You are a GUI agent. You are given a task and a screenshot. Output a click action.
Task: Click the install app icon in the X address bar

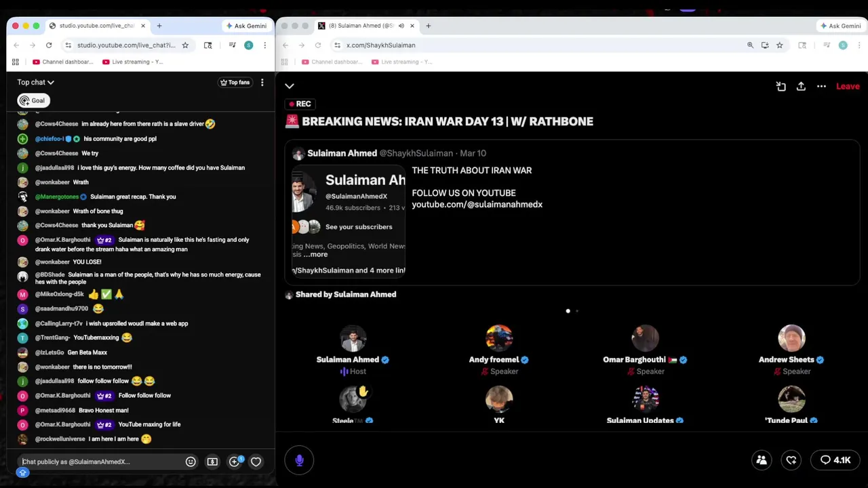pos(765,45)
